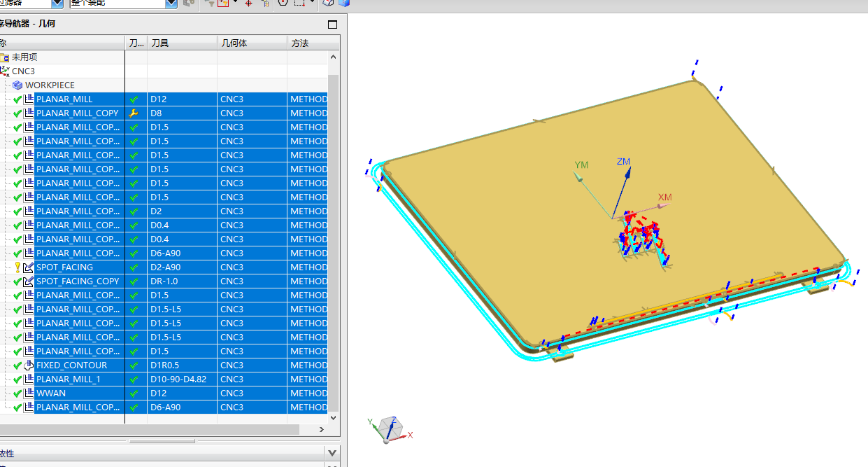The width and height of the screenshot is (868, 467).
Task: Click the D12 tool cell in WWAN row
Action: (x=182, y=393)
